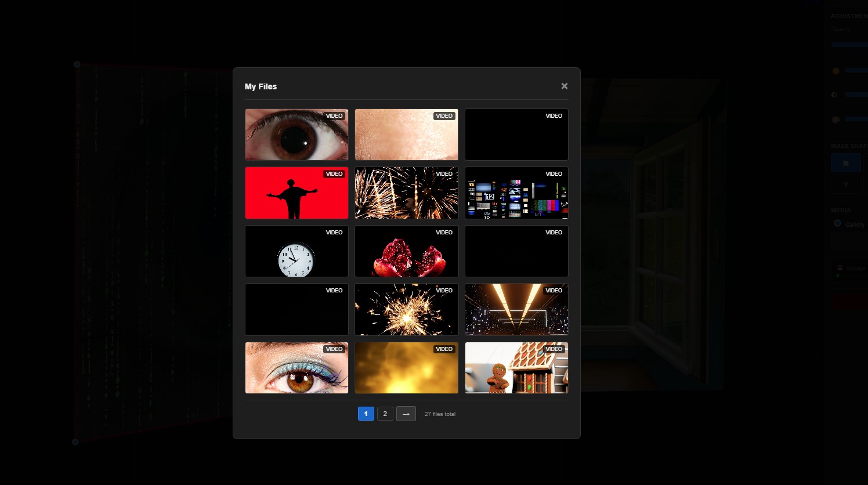
Task: Click the next page arrow button
Action: point(406,414)
